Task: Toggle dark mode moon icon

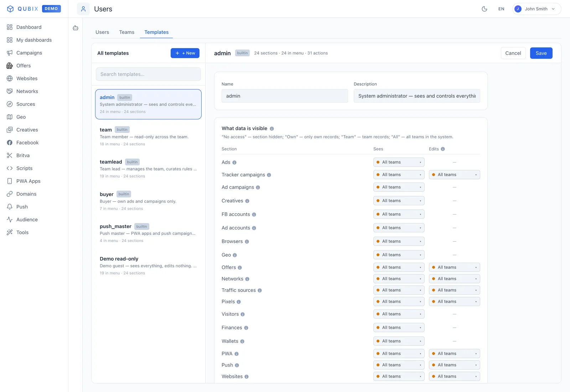Action: click(x=484, y=9)
